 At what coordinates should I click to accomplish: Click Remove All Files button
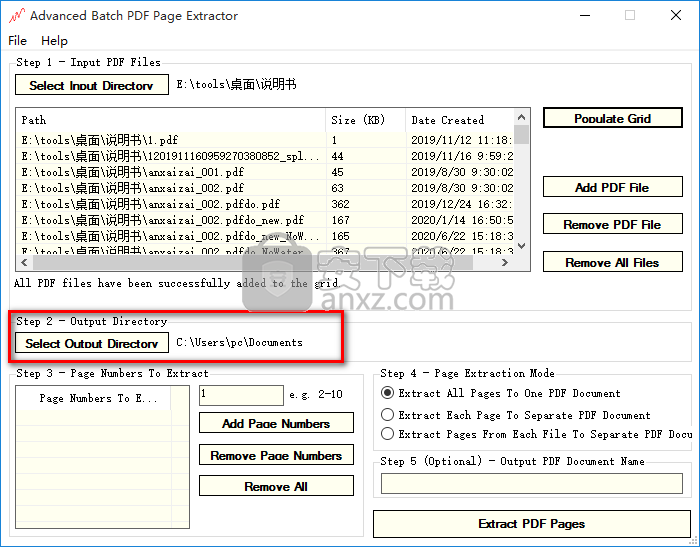tap(612, 262)
